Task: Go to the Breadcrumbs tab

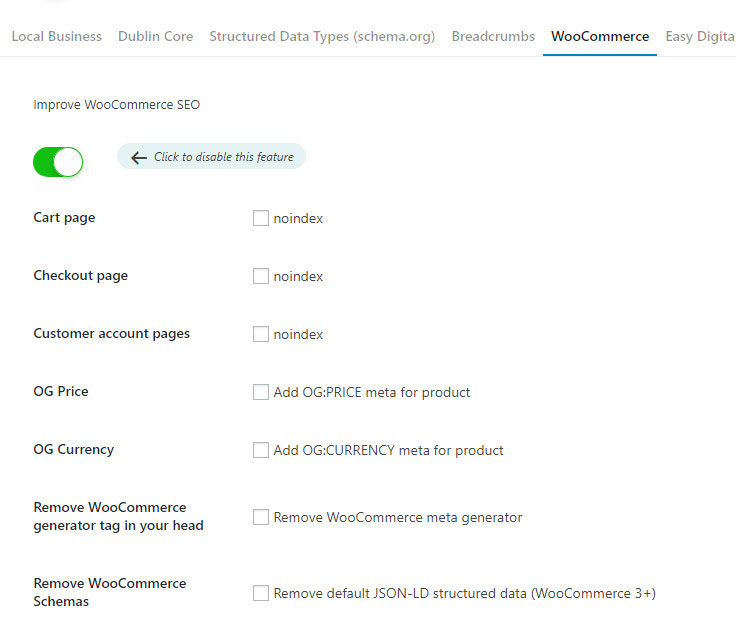Action: pos(493,36)
